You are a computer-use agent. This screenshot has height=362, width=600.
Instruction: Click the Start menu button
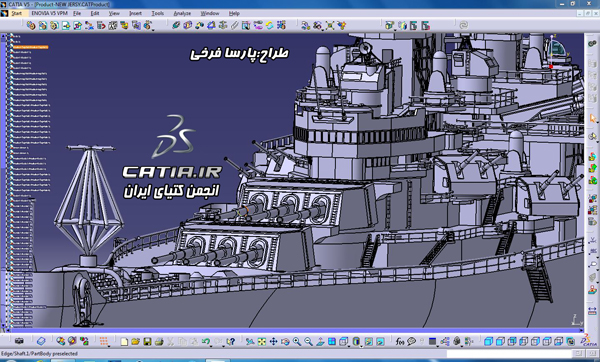(x=16, y=13)
